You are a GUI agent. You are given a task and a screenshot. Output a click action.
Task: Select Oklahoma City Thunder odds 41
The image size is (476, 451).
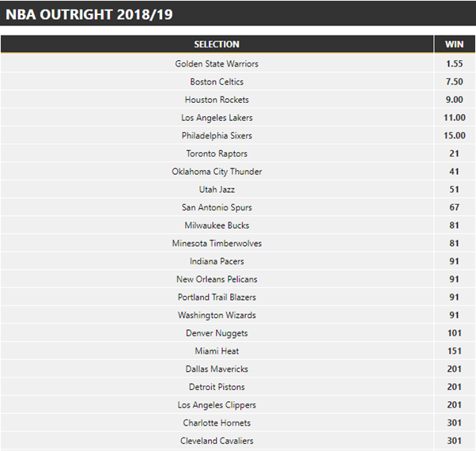point(454,171)
